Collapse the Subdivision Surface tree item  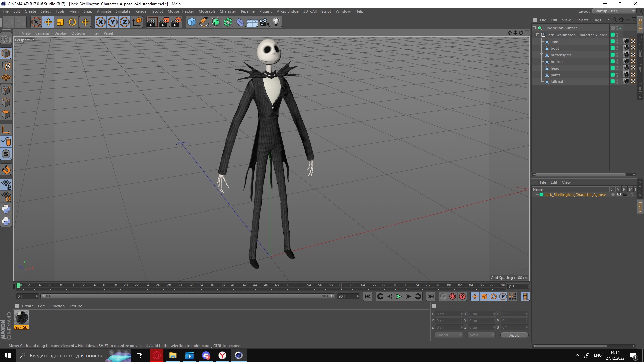click(534, 28)
